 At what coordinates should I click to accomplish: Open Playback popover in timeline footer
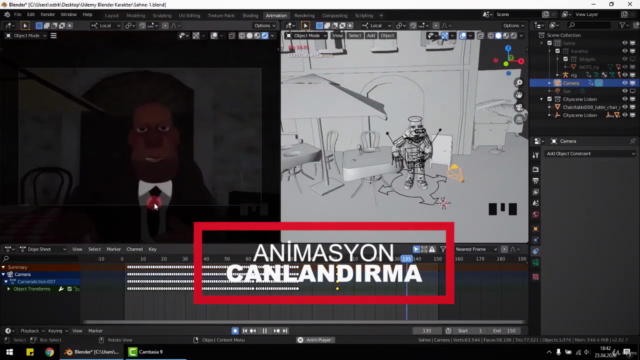pos(32,331)
